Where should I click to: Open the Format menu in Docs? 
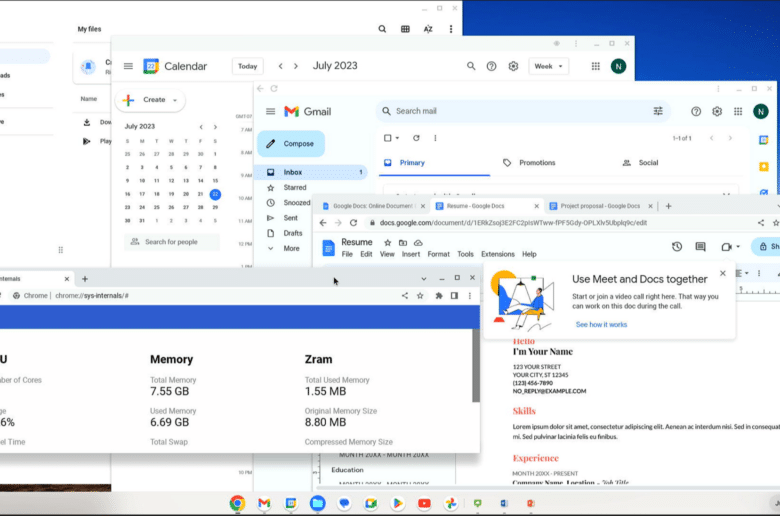click(x=438, y=254)
